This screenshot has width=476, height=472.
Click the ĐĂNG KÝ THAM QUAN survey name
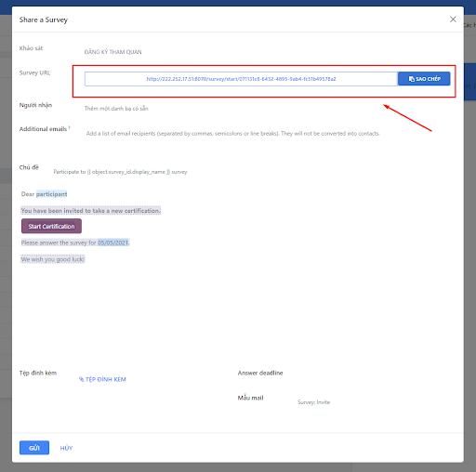(112, 52)
